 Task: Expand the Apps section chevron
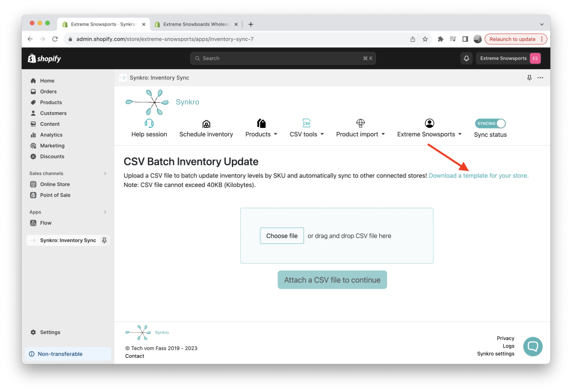click(105, 212)
